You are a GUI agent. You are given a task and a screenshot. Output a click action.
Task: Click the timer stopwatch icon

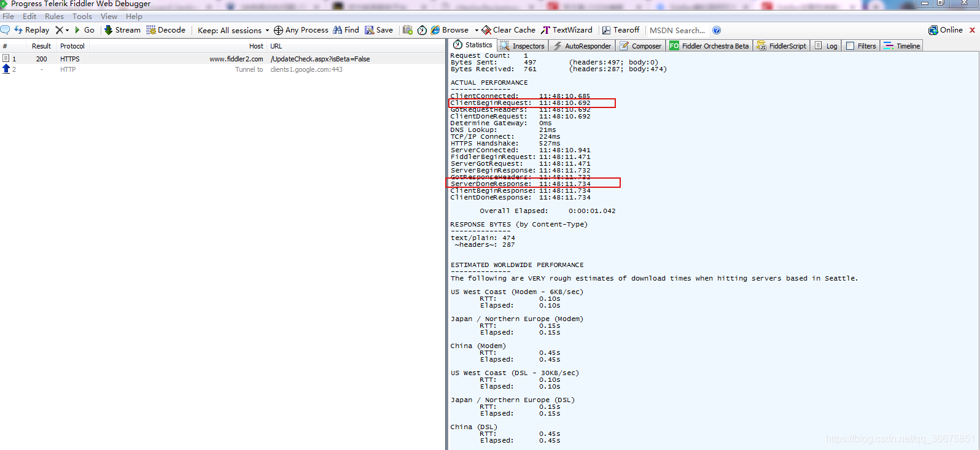pyautogui.click(x=422, y=30)
